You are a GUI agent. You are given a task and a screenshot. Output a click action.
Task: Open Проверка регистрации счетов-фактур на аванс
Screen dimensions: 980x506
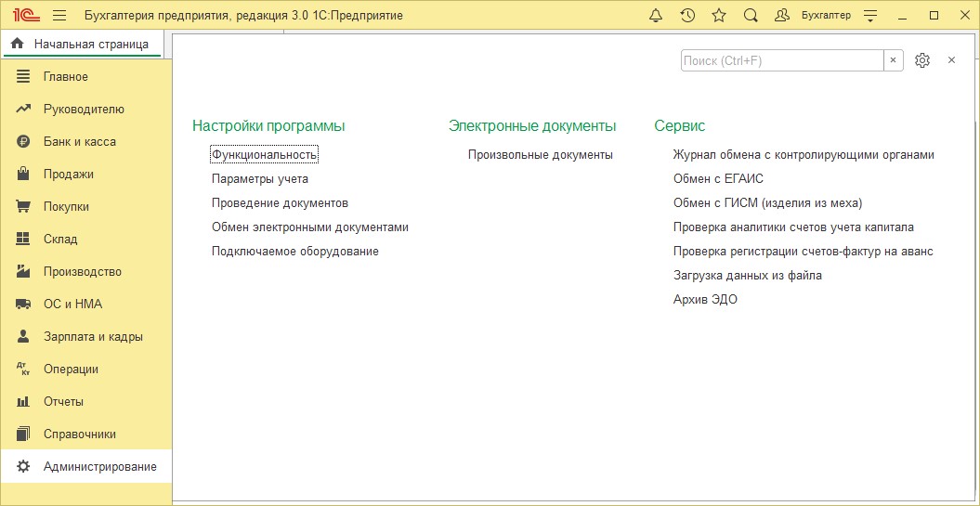[x=804, y=252]
